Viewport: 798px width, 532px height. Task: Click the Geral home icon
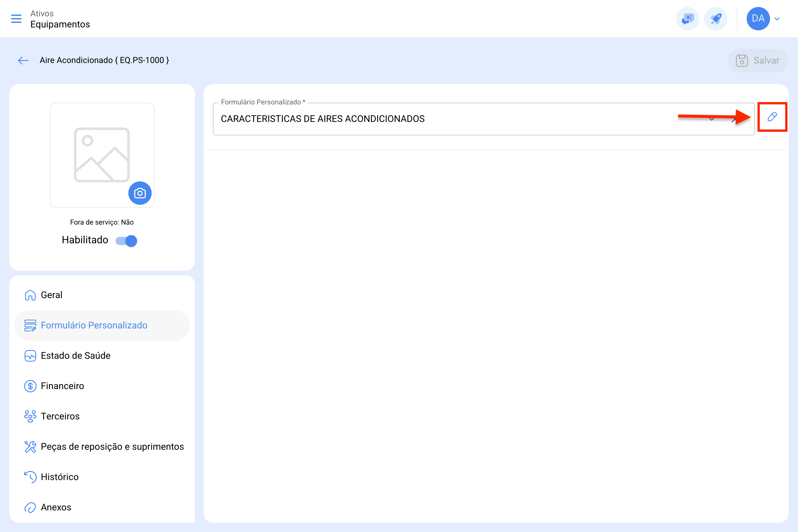[x=30, y=295]
